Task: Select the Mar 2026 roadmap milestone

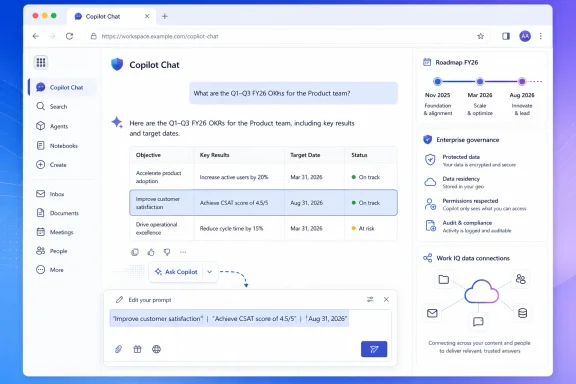Action: tap(480, 82)
